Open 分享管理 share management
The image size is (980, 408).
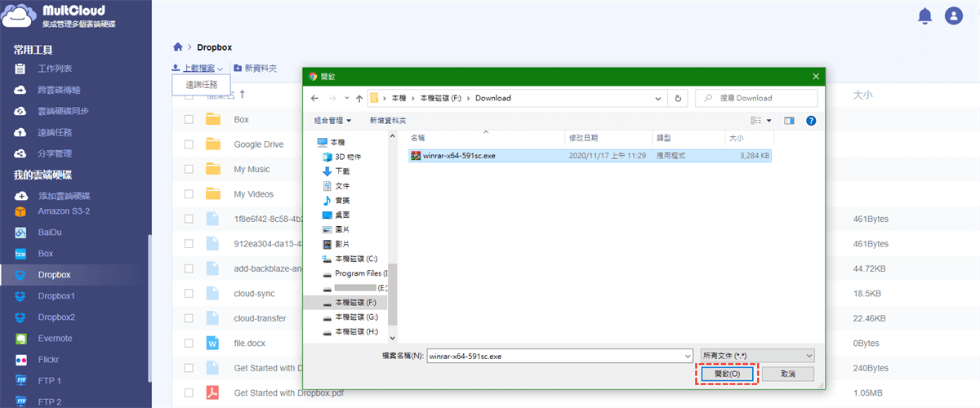click(x=55, y=153)
